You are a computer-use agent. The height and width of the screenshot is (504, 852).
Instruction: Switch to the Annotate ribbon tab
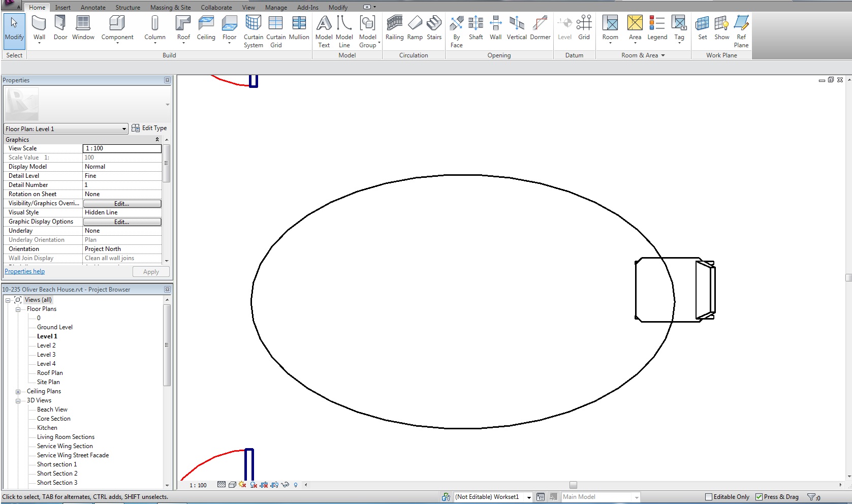(93, 8)
